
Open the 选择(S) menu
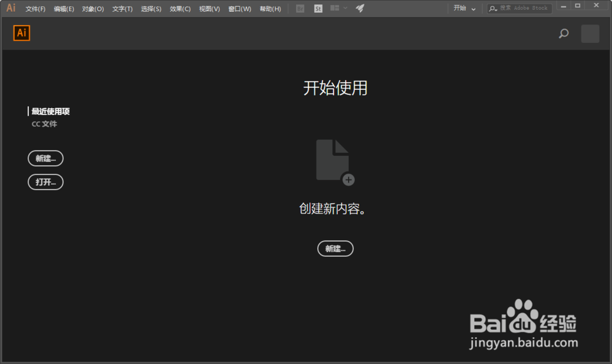click(151, 9)
